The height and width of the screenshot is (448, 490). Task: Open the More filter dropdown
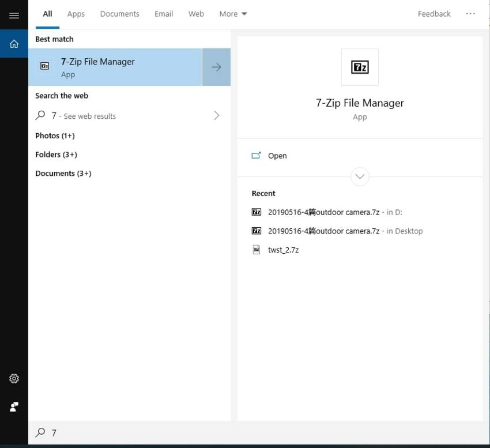[x=233, y=14]
